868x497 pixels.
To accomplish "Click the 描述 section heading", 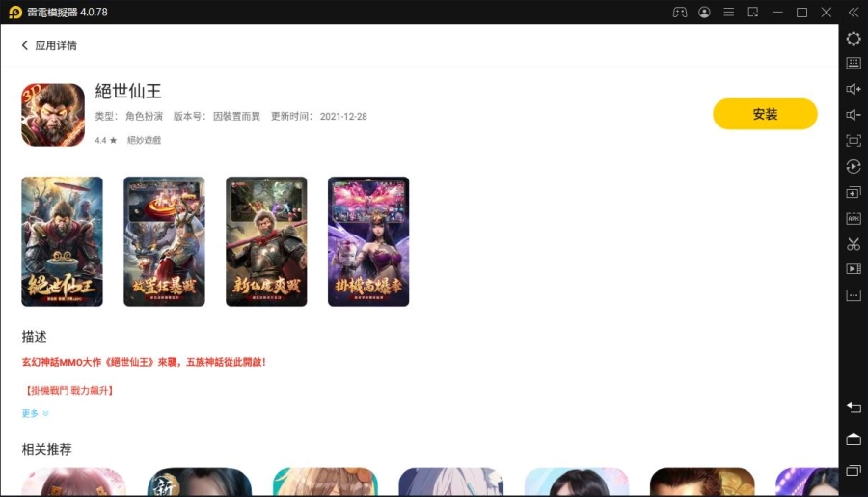I will tap(35, 337).
